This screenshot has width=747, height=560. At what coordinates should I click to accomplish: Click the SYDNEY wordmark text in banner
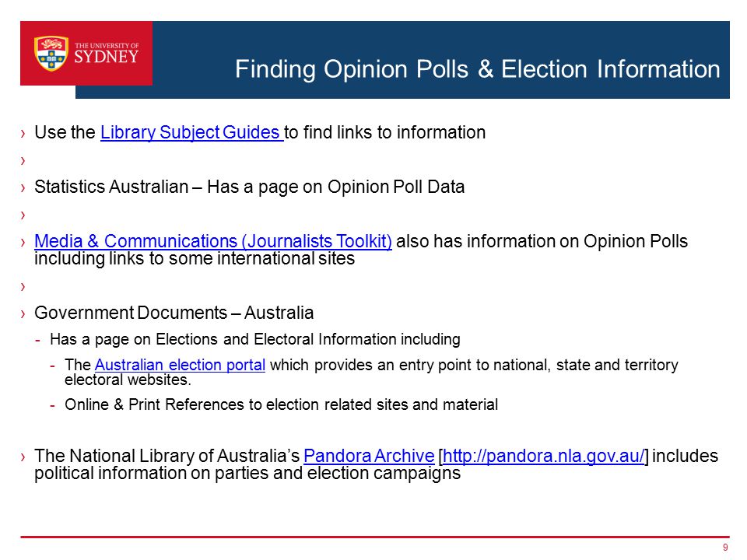pyautogui.click(x=107, y=57)
